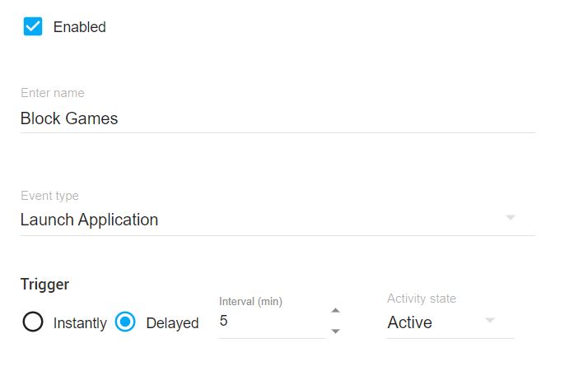Click the Activity state label

[422, 299]
